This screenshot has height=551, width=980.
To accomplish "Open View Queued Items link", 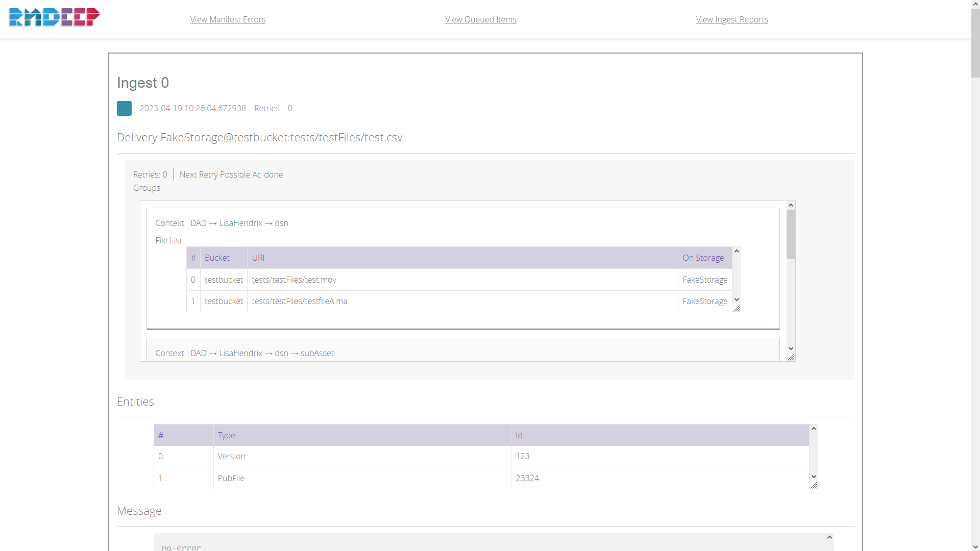I will click(480, 19).
